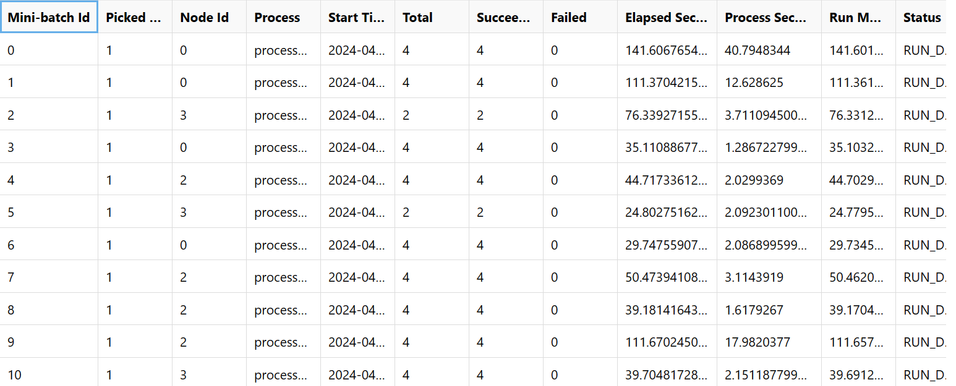Select the Status column header
Screen dimensions: 956x386
926,17
